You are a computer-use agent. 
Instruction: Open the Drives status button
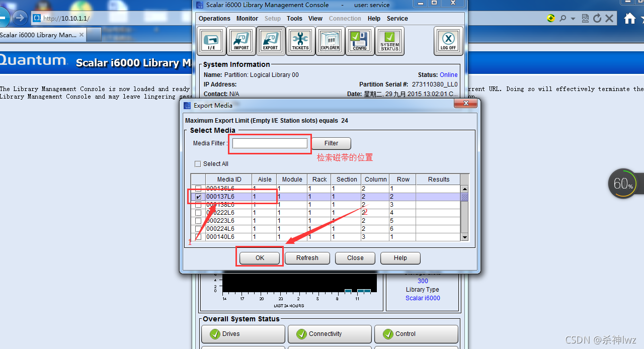click(x=243, y=334)
